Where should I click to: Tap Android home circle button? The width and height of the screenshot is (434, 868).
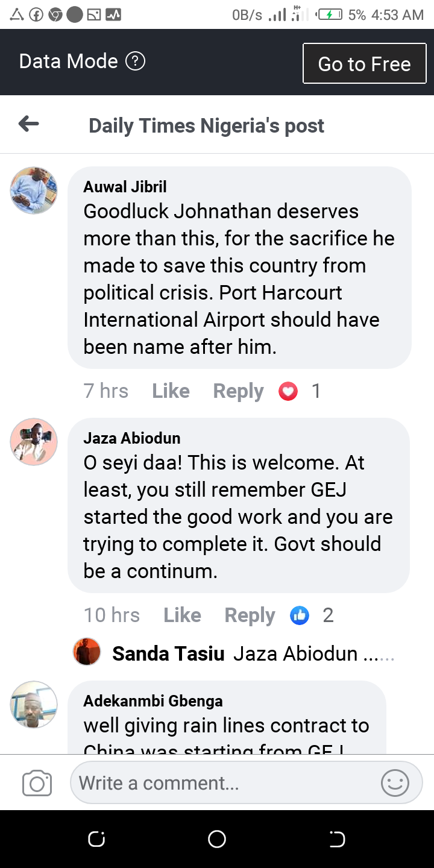click(217, 839)
